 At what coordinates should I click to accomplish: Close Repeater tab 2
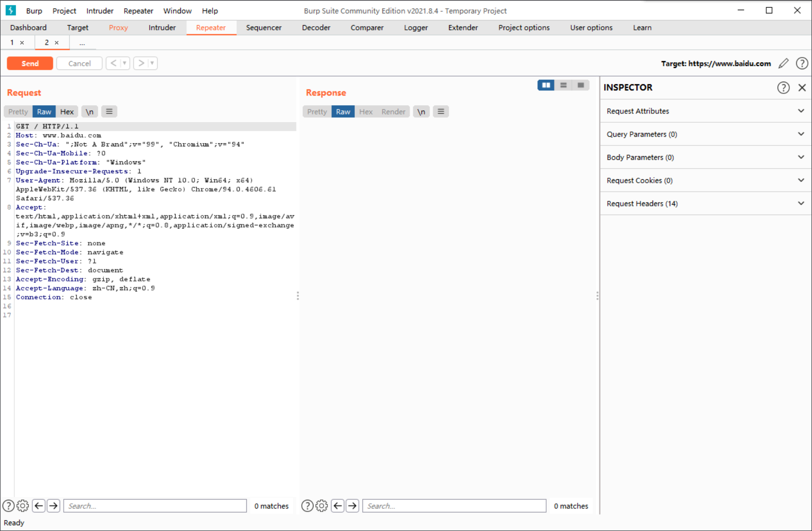tap(56, 43)
